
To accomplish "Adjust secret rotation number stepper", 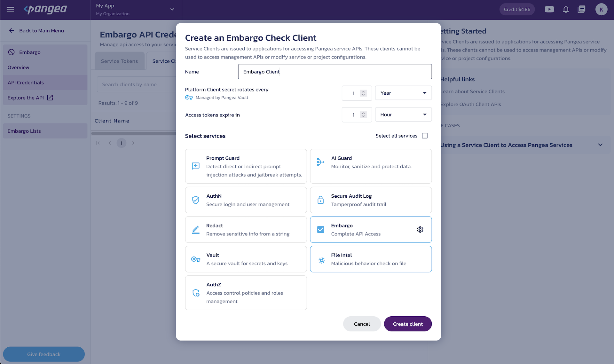I will tap(363, 93).
